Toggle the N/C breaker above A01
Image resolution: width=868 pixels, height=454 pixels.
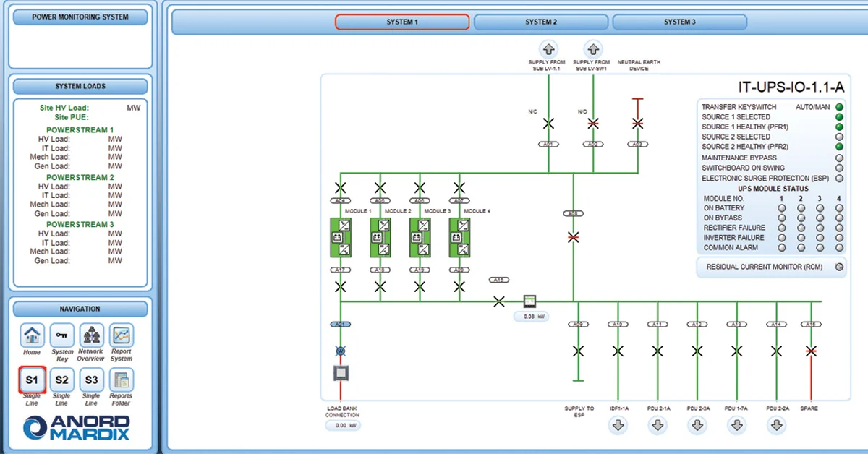548,124
